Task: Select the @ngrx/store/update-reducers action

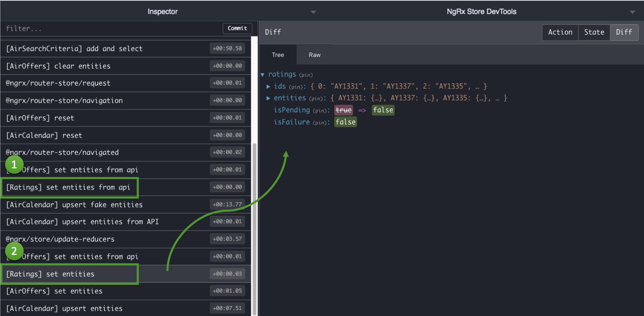Action: (60, 239)
